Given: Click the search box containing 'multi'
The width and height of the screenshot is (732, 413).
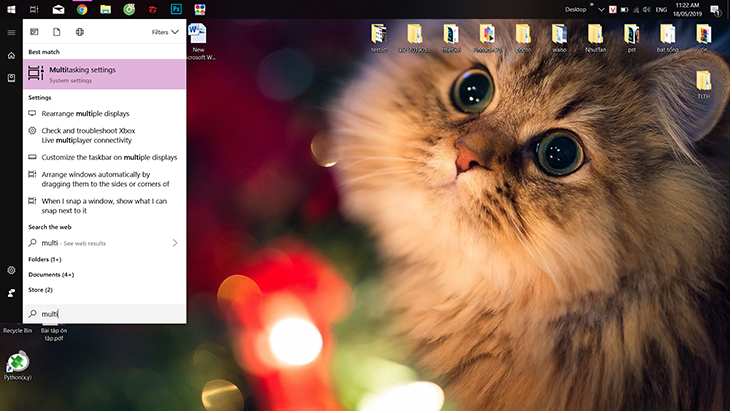Looking at the screenshot, I should pos(105,314).
